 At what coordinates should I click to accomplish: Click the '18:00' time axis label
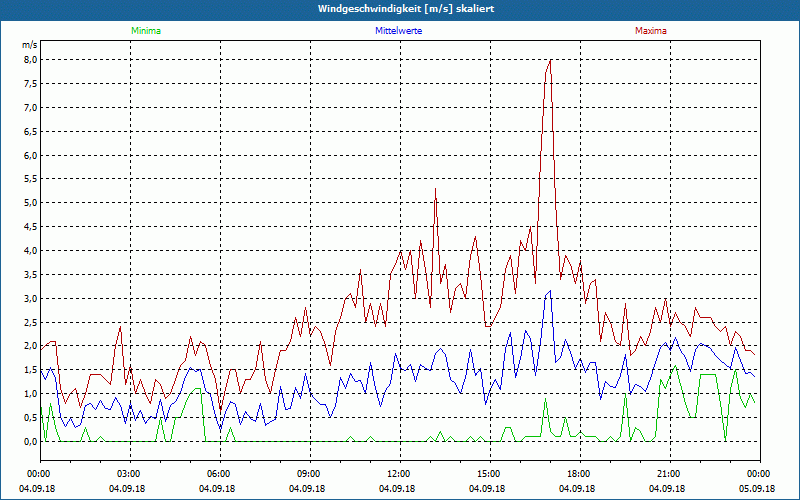point(579,474)
